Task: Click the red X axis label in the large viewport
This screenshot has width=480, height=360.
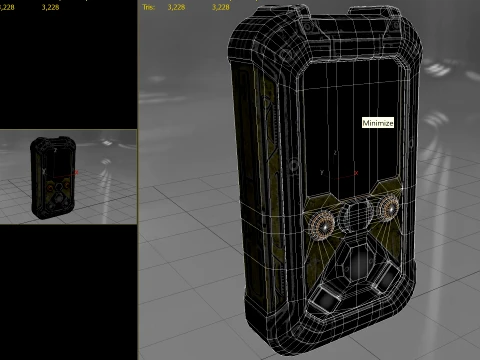Action: 356,173
